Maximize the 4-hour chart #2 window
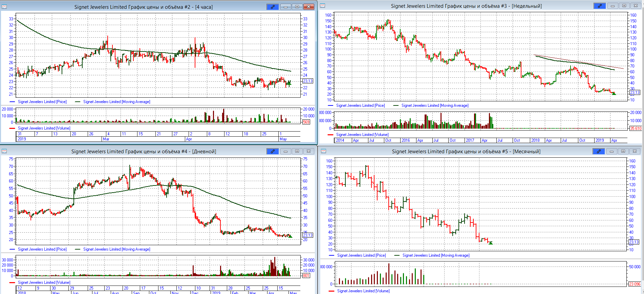This screenshot has width=644, height=294. [297, 7]
